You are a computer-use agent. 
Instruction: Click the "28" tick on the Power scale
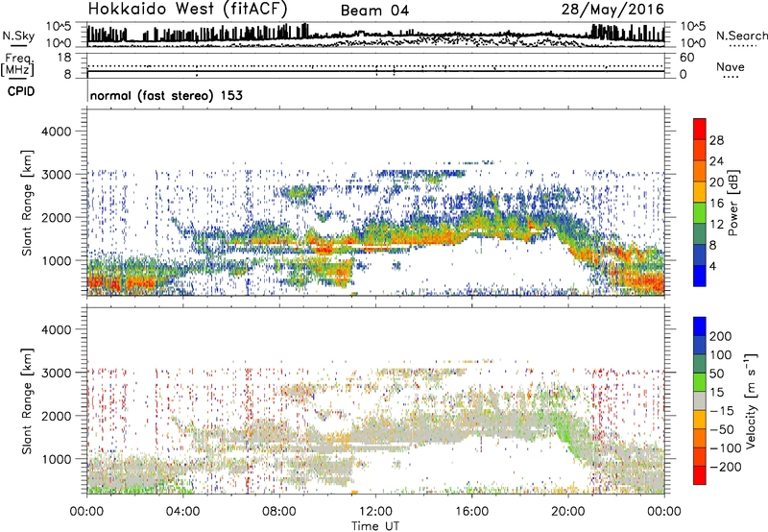tap(716, 140)
